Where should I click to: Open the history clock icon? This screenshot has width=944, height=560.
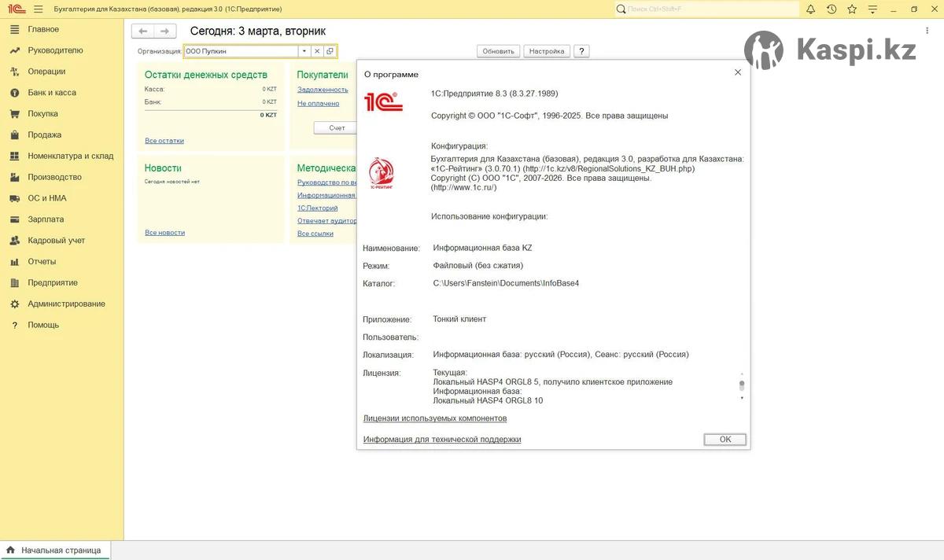pyautogui.click(x=832, y=9)
